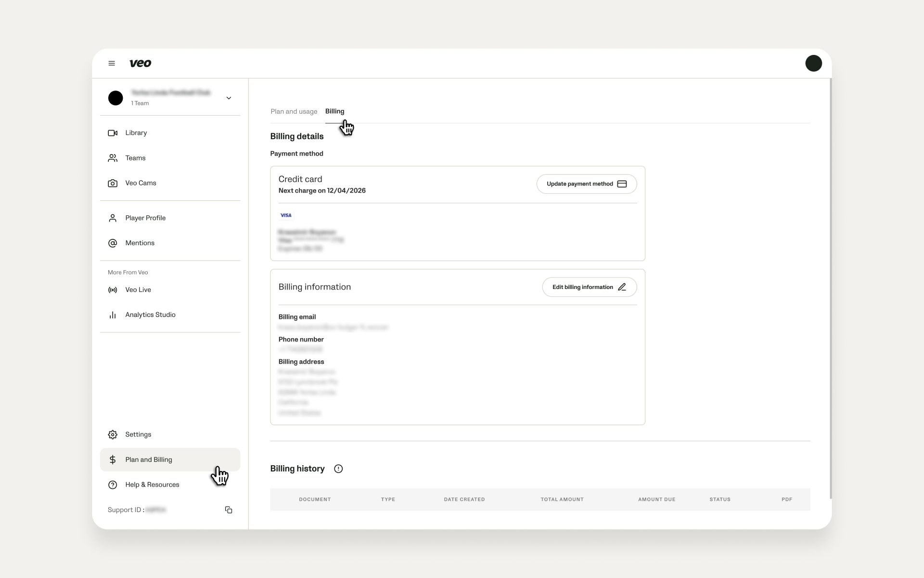The image size is (924, 578).
Task: Select the Billing tab
Action: [x=334, y=112]
